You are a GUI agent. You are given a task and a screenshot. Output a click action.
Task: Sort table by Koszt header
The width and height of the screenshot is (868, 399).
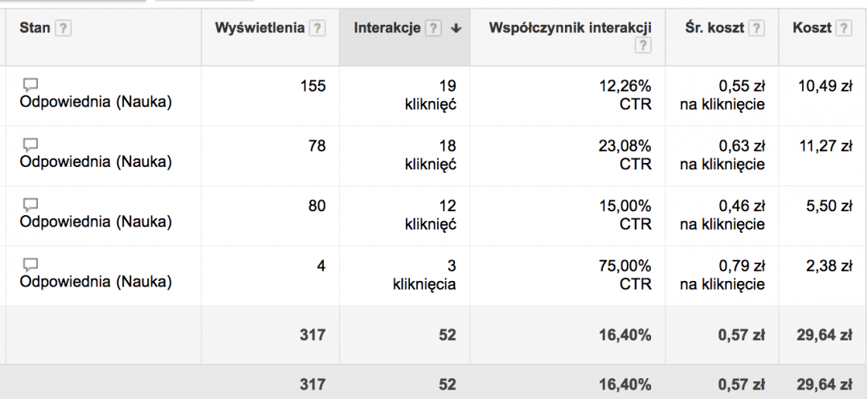click(x=812, y=28)
